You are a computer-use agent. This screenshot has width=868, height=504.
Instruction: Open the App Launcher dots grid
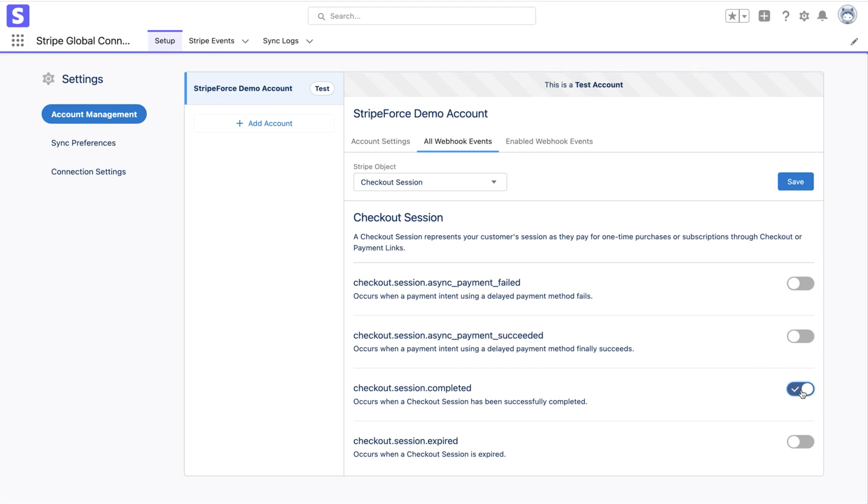click(x=17, y=40)
